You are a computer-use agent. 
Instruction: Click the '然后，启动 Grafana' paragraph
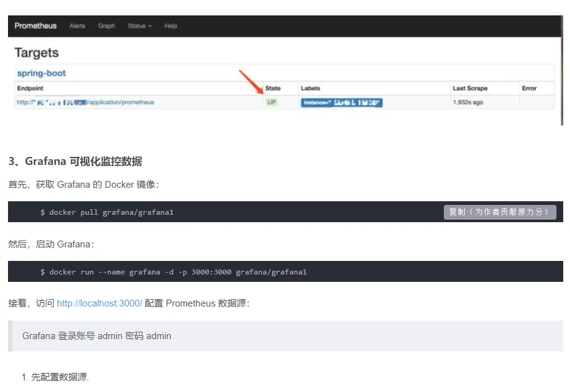pos(51,244)
